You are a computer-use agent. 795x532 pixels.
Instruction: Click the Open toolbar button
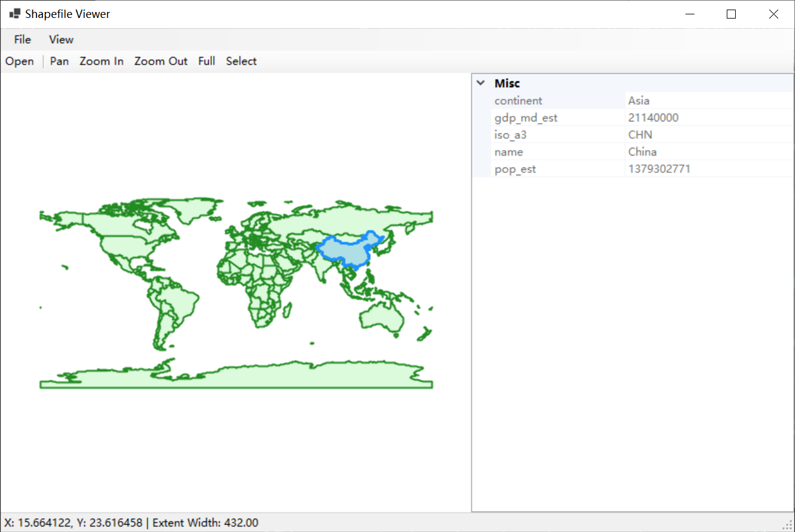point(20,61)
